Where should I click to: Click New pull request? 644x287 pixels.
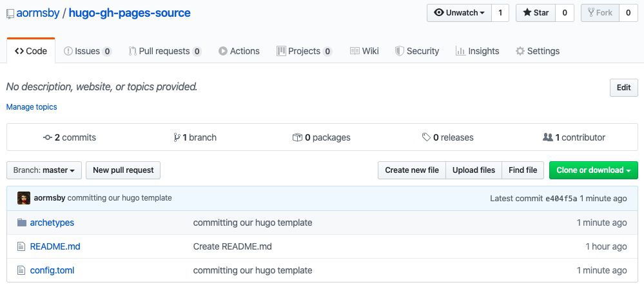point(123,170)
